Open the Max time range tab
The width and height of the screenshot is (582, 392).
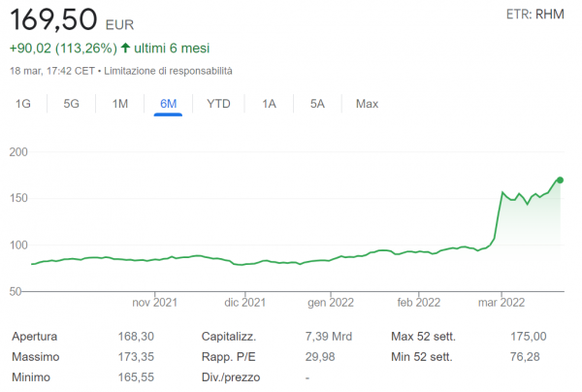(367, 104)
